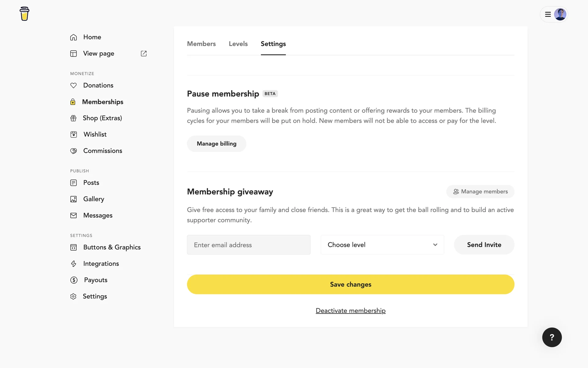Click the Manage billing button

tap(217, 144)
